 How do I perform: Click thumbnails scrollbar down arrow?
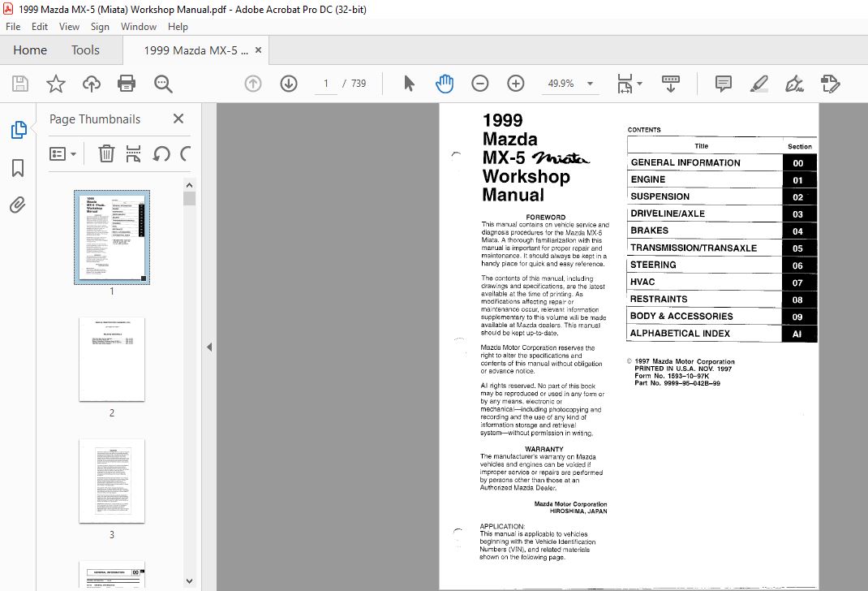coord(189,581)
